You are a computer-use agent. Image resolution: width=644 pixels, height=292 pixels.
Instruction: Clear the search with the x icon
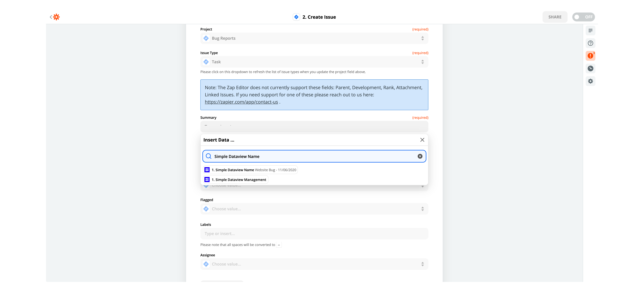[420, 156]
